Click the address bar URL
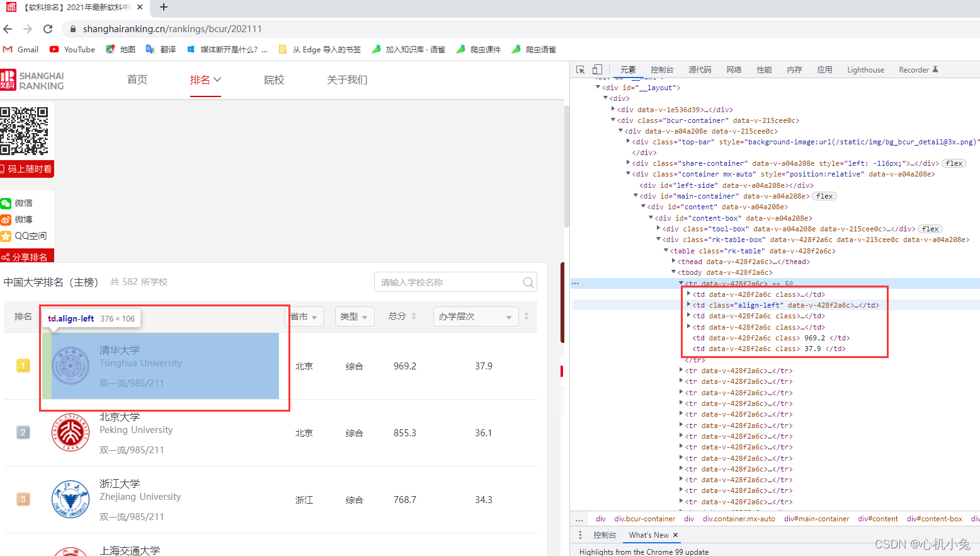This screenshot has height=556, width=980. 173,29
